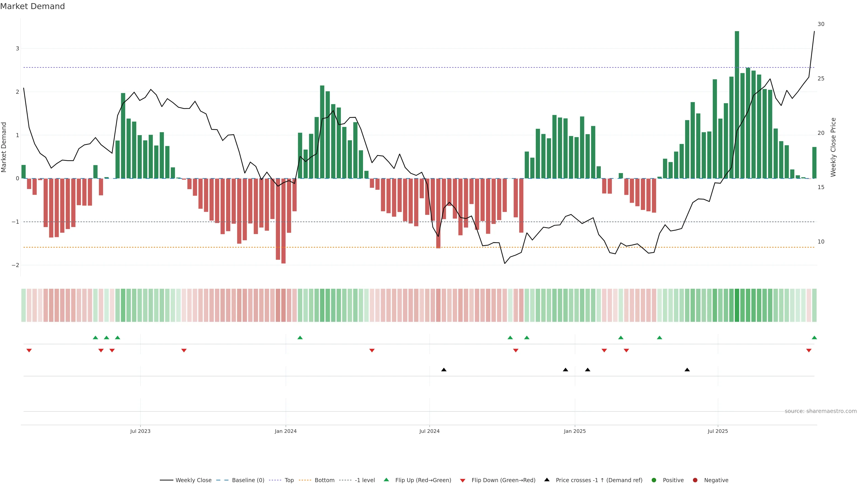The height and width of the screenshot is (488, 868).
Task: Click the last black price-cross triangle before Jul 2025
Action: pyautogui.click(x=687, y=370)
